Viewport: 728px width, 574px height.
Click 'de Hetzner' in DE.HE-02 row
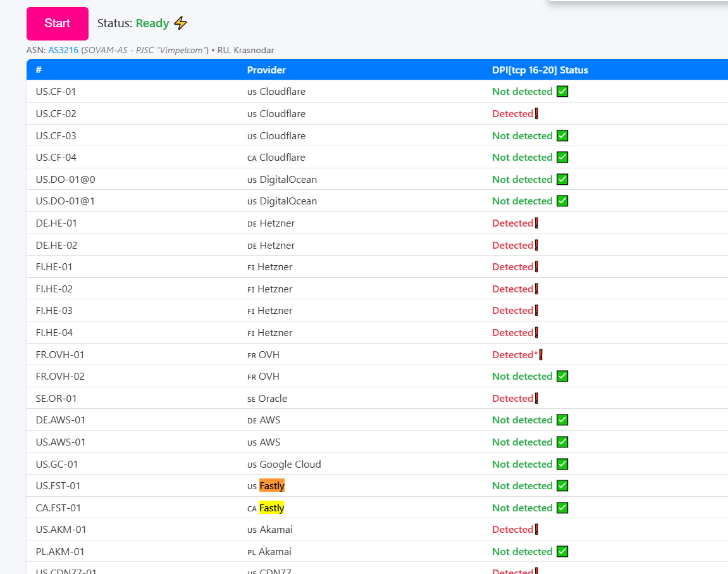[x=271, y=245]
